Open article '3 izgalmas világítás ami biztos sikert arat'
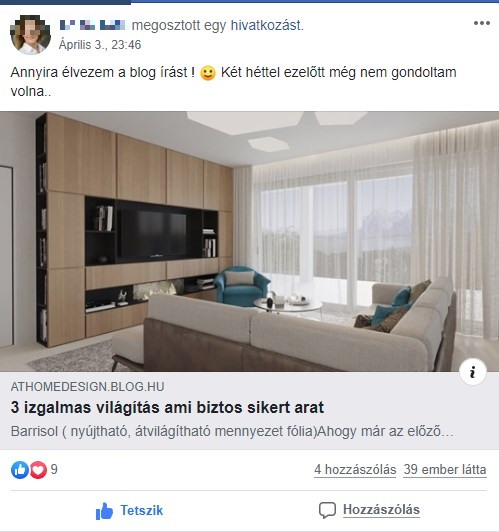 pyautogui.click(x=167, y=407)
